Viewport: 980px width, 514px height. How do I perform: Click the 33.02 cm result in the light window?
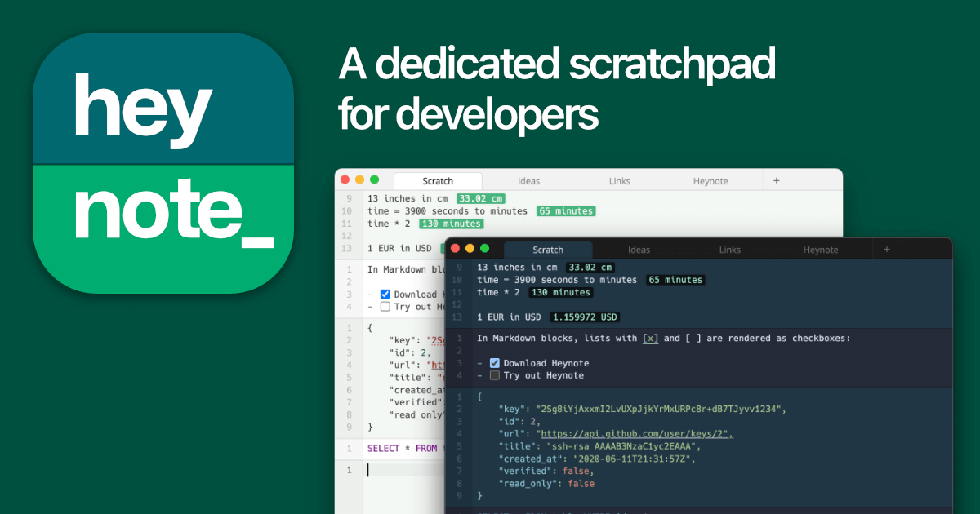click(481, 199)
